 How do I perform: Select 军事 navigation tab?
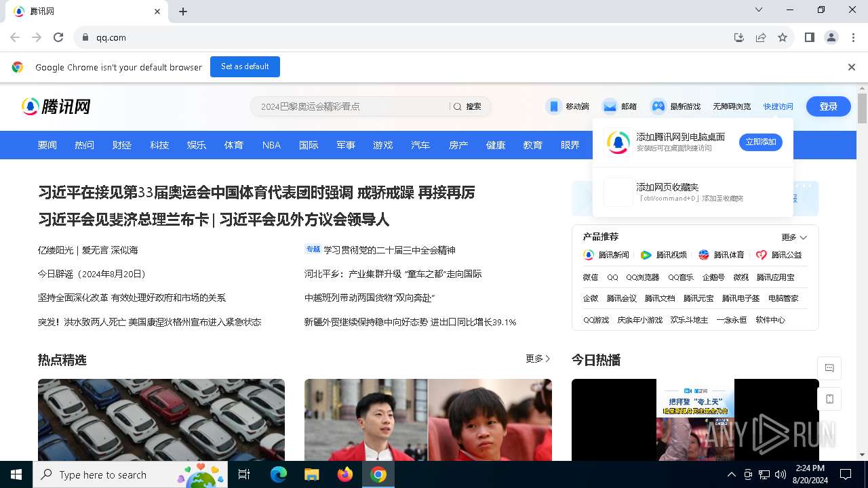346,145
